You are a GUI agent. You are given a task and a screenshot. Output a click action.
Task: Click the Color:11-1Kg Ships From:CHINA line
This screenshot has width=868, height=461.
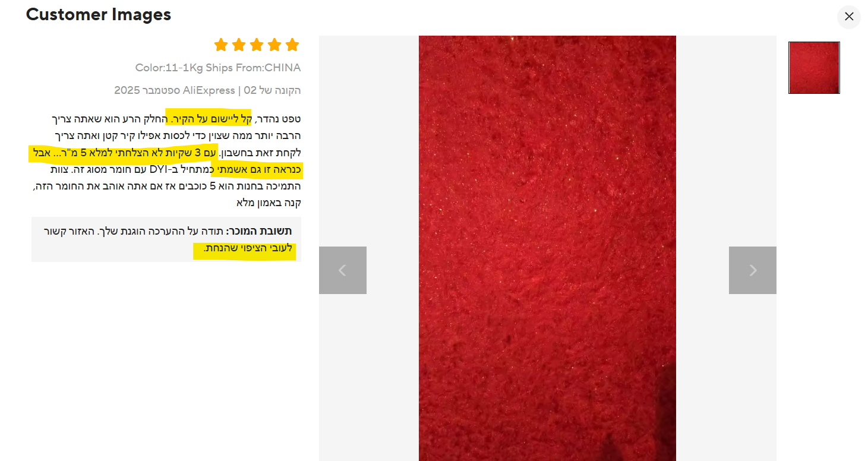[x=218, y=68]
